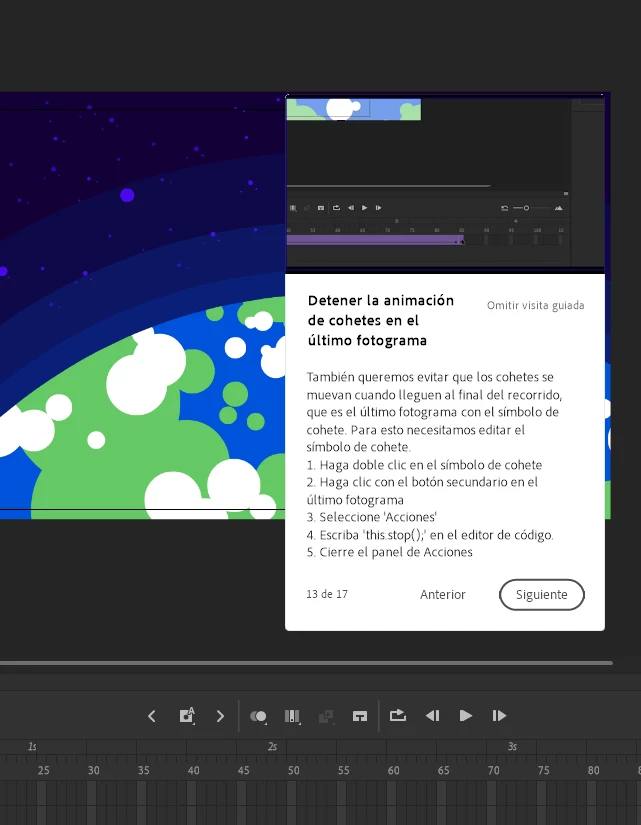Select frame 30 on the timeline ruler

coord(93,770)
